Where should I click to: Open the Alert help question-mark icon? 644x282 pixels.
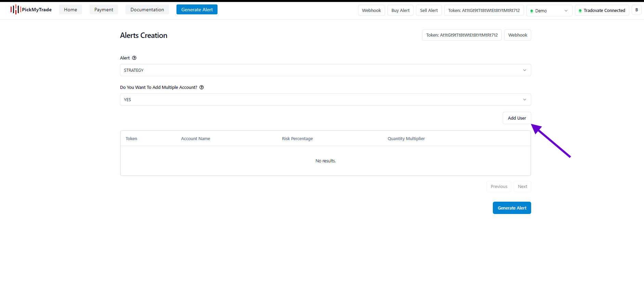pos(134,58)
